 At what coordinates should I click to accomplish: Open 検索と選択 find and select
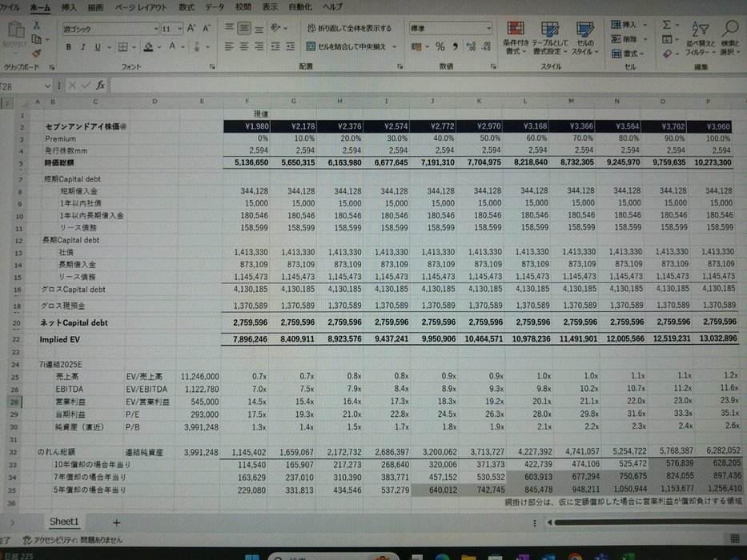tap(730, 38)
